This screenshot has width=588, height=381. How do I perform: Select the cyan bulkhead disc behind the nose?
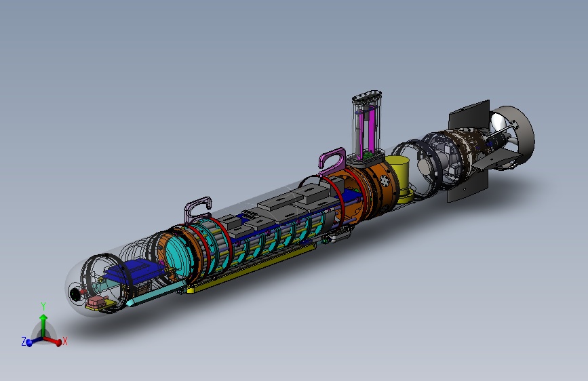(x=178, y=256)
